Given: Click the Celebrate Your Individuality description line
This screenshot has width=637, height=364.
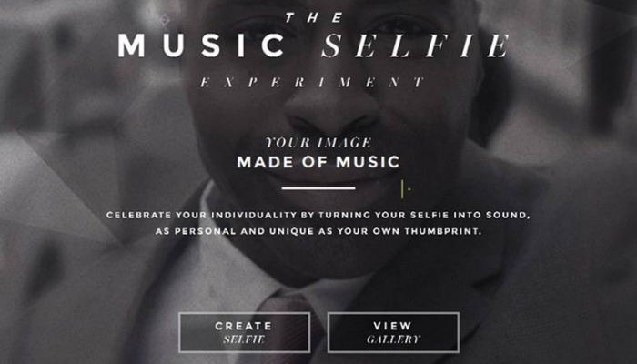Looking at the screenshot, I should (x=318, y=215).
